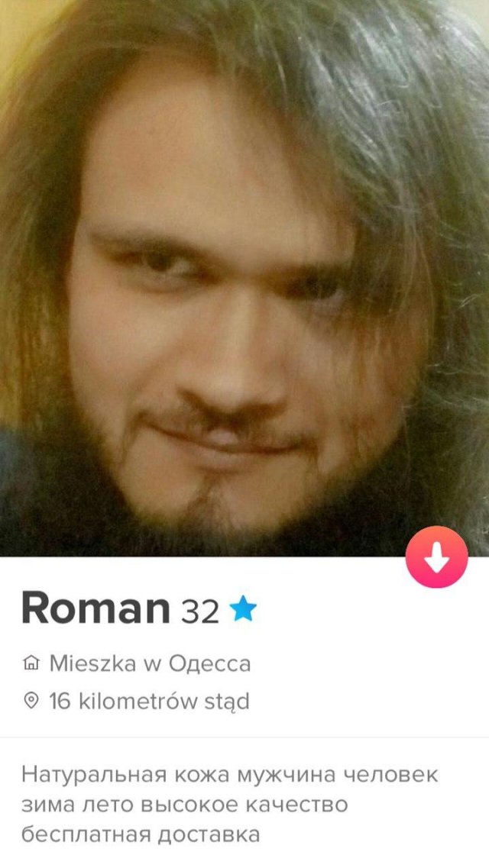Click the divider line above the bio
Screen dimensions: 489x868
(244, 737)
